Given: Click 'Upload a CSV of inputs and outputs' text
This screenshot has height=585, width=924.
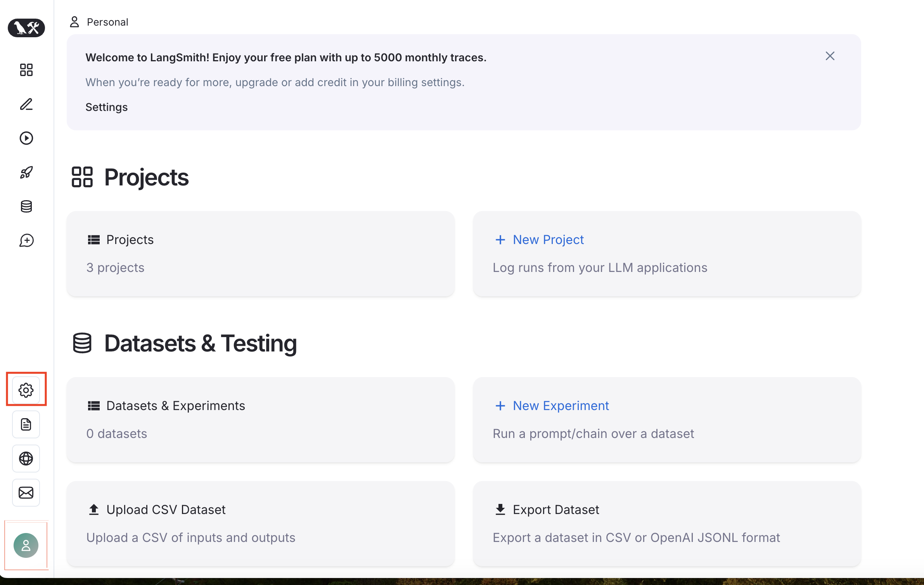Looking at the screenshot, I should click(191, 538).
